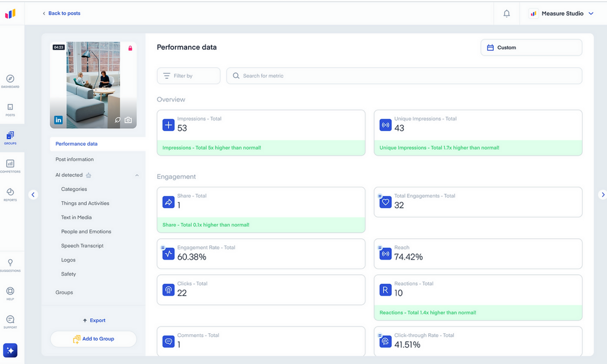
Task: Click the Comments - Total speech bubble icon
Action: pos(169,341)
